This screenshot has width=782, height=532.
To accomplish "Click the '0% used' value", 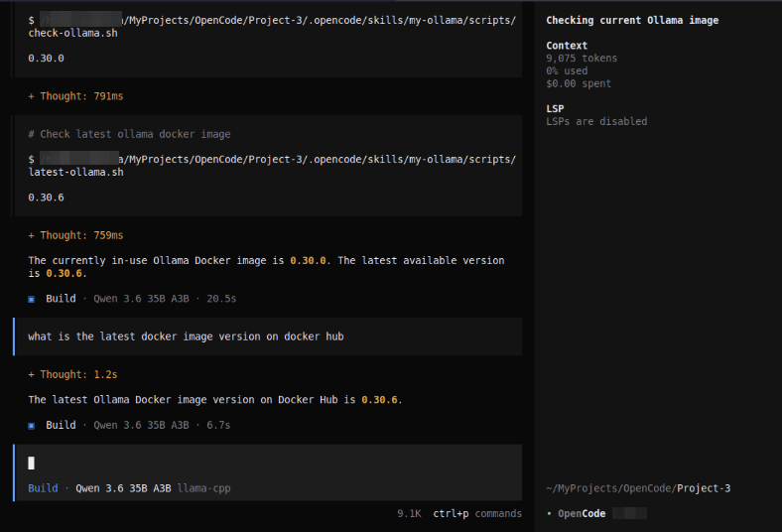I will tap(567, 70).
